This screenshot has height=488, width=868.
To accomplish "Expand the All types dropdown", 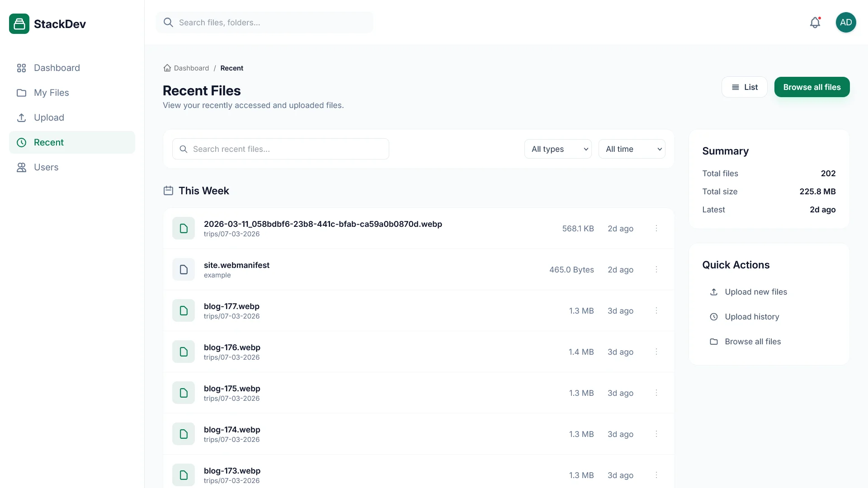I will [558, 149].
